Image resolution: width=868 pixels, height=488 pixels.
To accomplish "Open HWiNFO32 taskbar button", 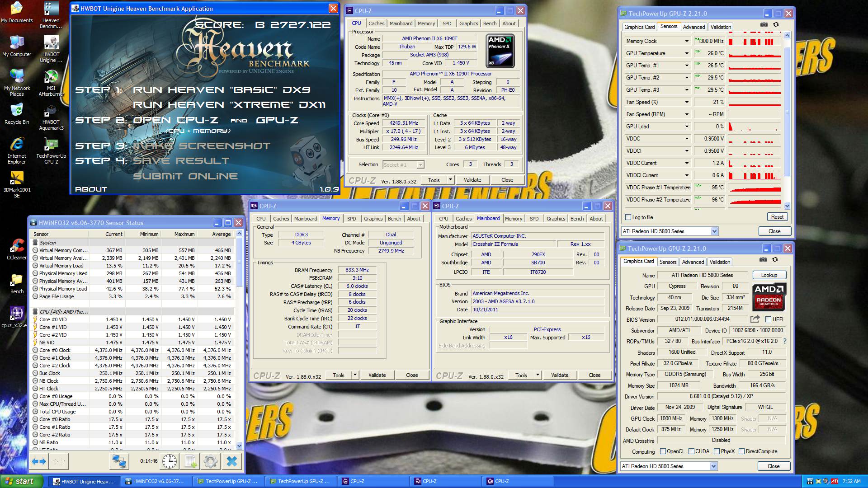I will [156, 481].
